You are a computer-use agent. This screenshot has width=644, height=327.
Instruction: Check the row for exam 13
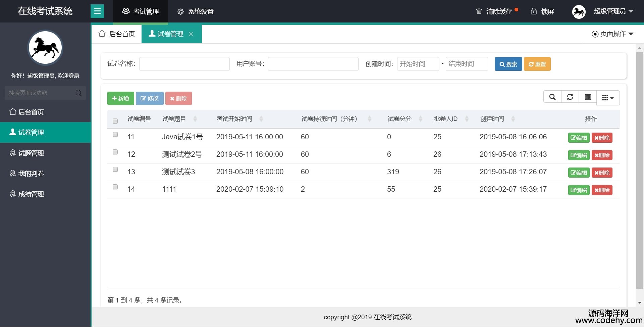115,170
